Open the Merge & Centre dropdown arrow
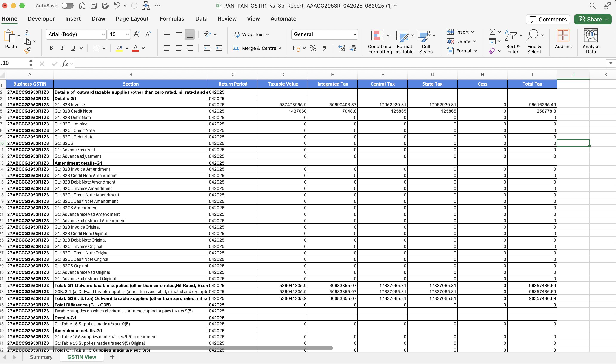 click(280, 48)
